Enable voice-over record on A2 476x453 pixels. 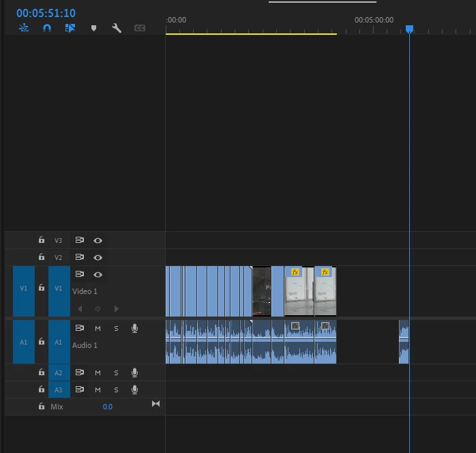[135, 372]
